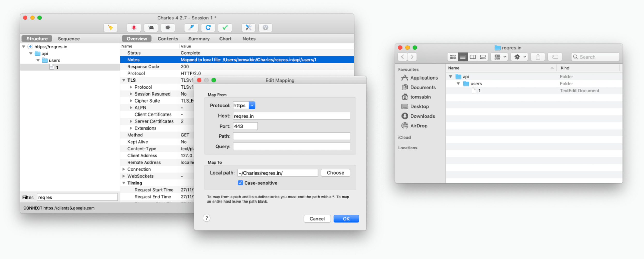The image size is (644, 259).
Task: Expand the Cipher Suite row
Action: pyautogui.click(x=131, y=101)
